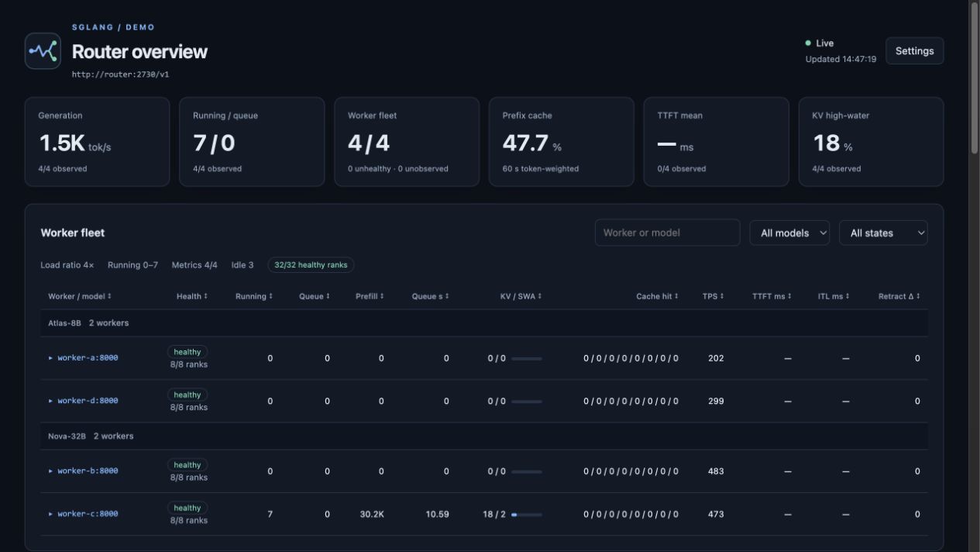Click the Idle 3 stat
Viewport: 980px width, 552px height.
tap(242, 265)
